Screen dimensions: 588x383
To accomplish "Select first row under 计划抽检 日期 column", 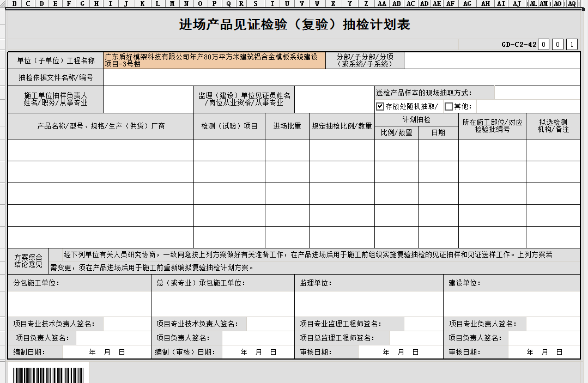I will [438, 150].
